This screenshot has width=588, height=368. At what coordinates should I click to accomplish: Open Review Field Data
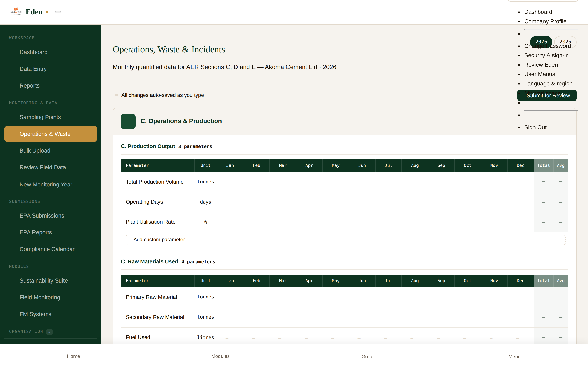pos(51,167)
